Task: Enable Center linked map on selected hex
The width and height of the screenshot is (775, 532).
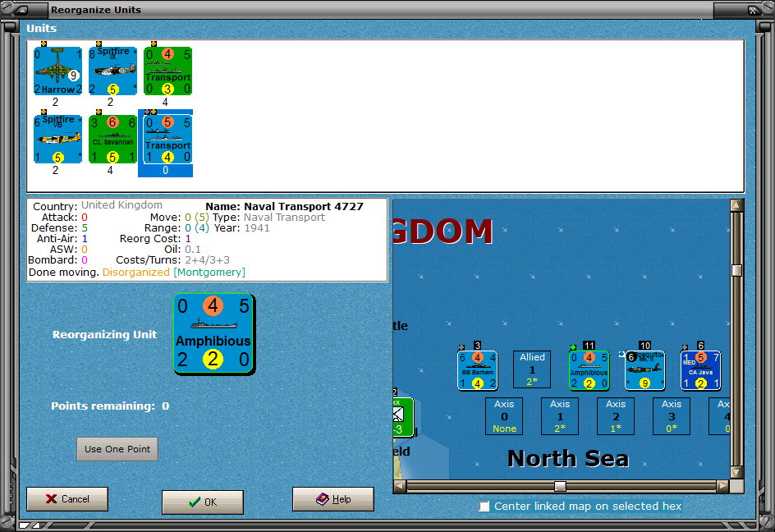Action: tap(484, 507)
